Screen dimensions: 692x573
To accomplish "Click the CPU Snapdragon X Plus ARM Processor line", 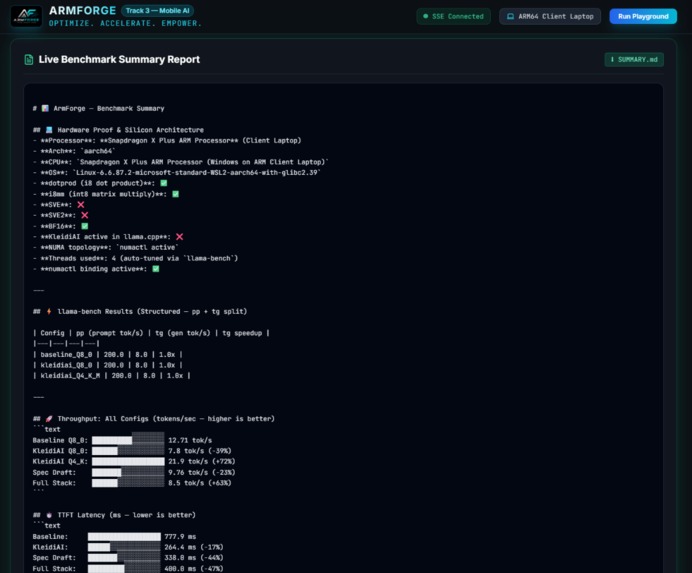I will coord(181,162).
